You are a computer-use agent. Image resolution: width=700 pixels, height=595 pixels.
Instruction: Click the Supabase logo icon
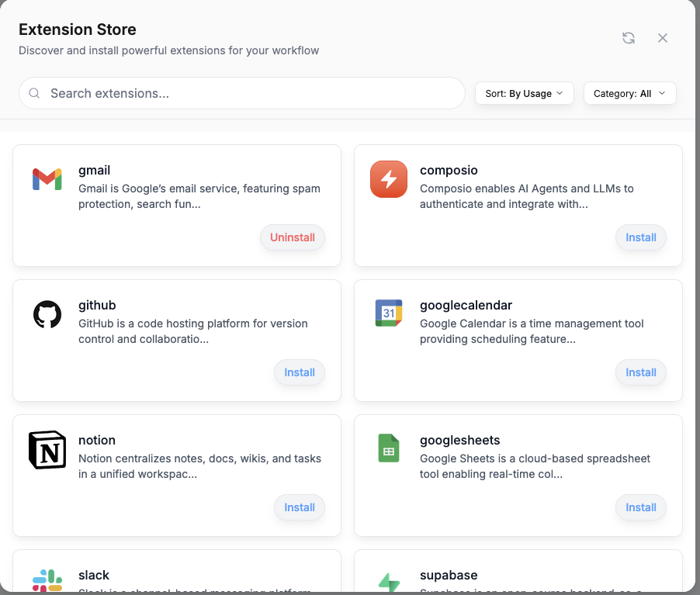[389, 583]
